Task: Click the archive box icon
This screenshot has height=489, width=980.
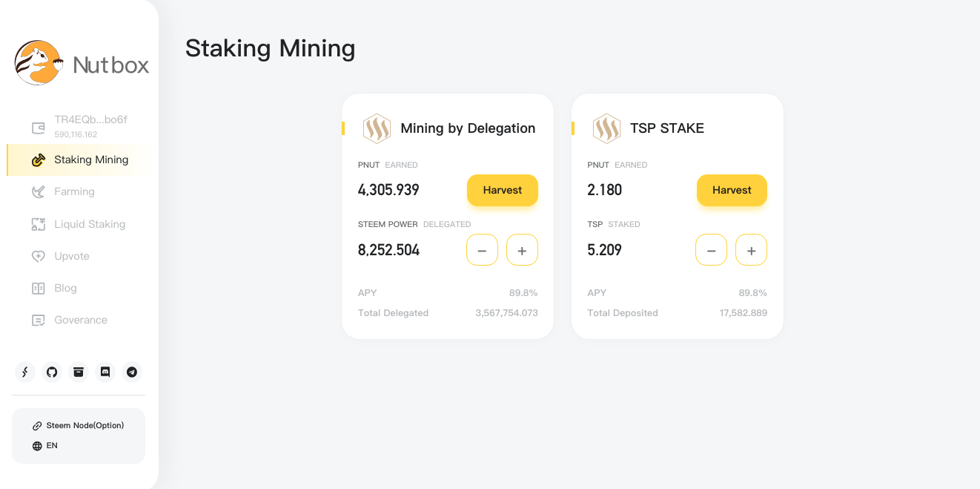Action: (x=79, y=372)
